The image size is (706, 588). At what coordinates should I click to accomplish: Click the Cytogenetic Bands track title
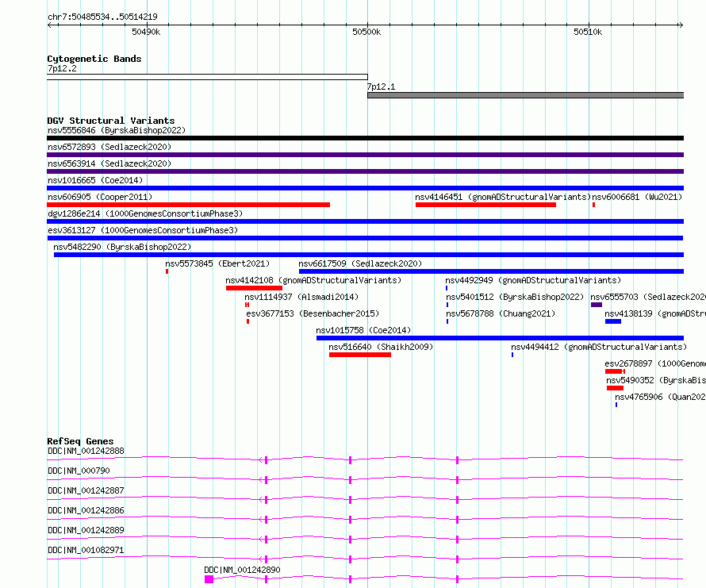[x=94, y=59]
